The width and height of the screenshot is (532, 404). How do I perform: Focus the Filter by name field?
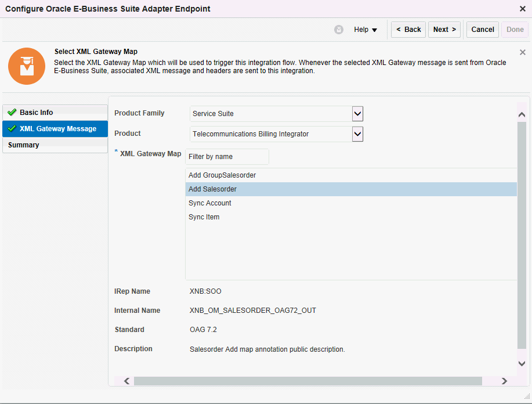coord(227,157)
